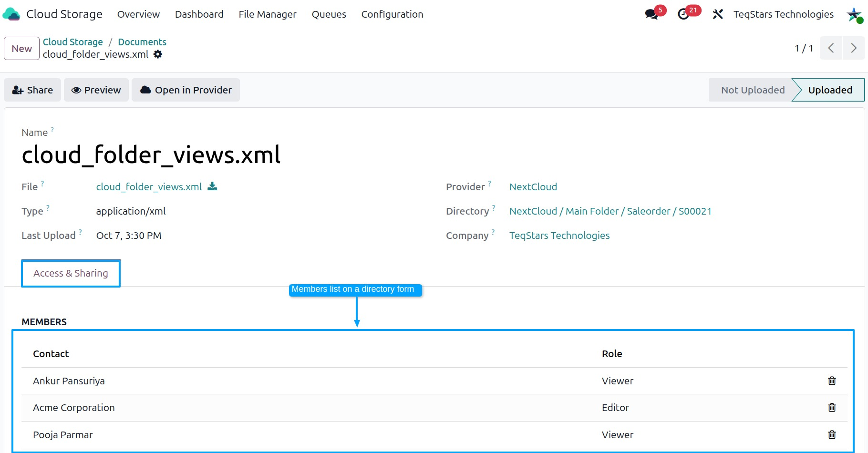
Task: Click the Viewer role for Pooja Parmar
Action: pos(618,435)
